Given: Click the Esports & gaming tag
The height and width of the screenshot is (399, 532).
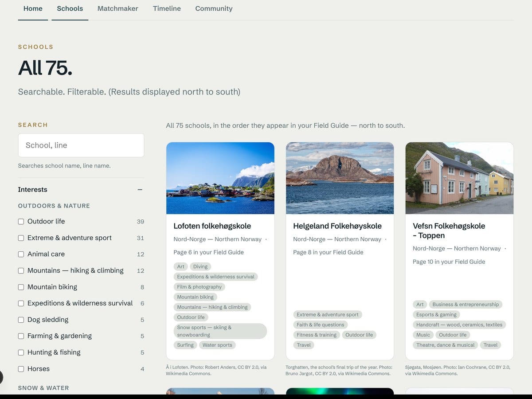Looking at the screenshot, I should 436,314.
